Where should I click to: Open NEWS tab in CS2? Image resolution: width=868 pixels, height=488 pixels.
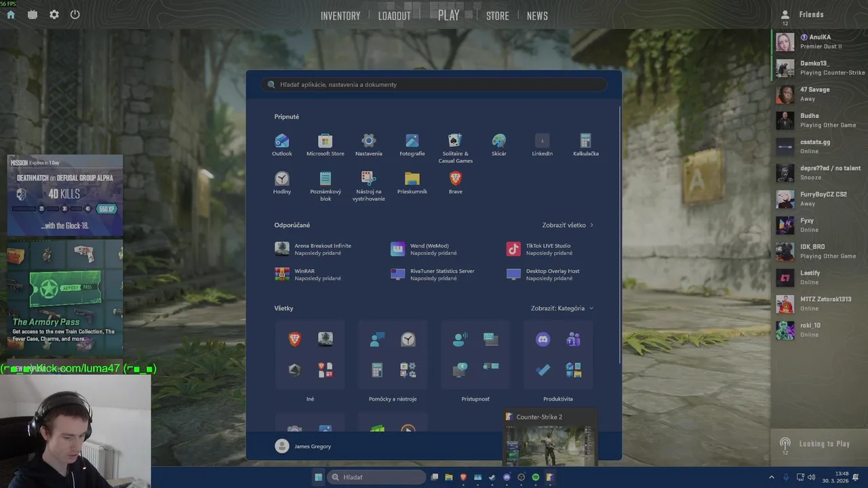pos(537,16)
